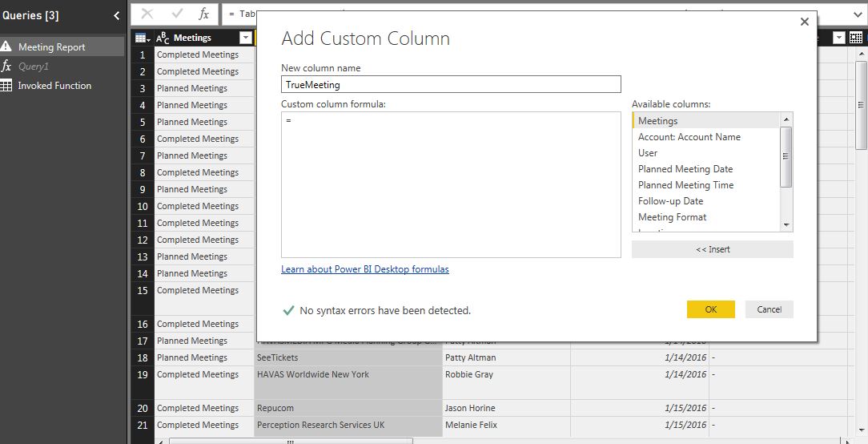868x444 pixels.
Task: Select Planned Meeting Time in Available columns
Action: [705, 185]
